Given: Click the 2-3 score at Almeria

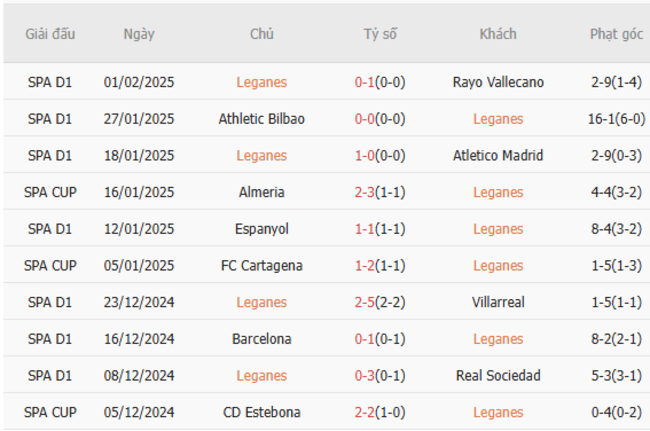Looking at the screenshot, I should [x=364, y=192].
